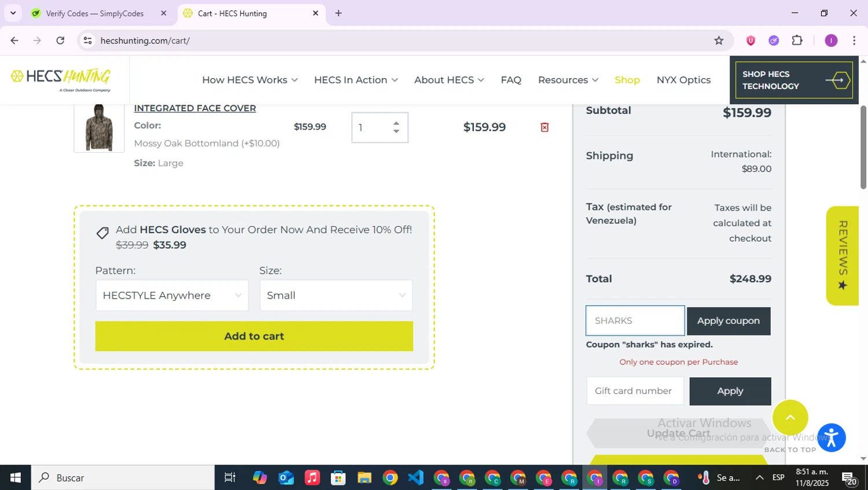The image size is (868, 490).
Task: View site information icon in address bar
Action: (87, 40)
